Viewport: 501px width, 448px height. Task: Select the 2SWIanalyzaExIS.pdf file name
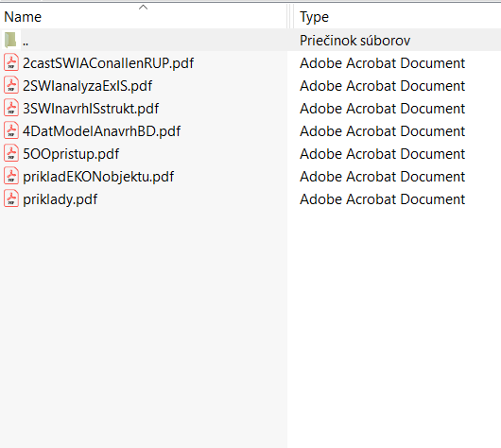tap(88, 86)
